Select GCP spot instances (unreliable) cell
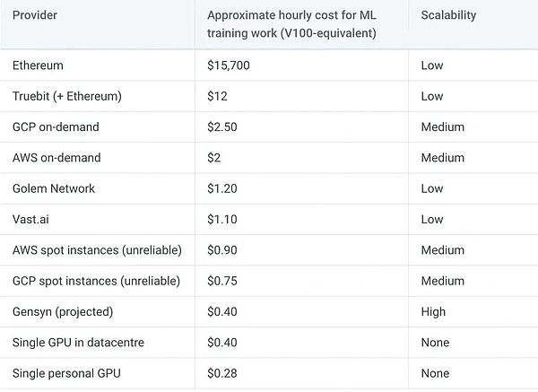Image resolution: width=538 pixels, height=392 pixels. 96,281
